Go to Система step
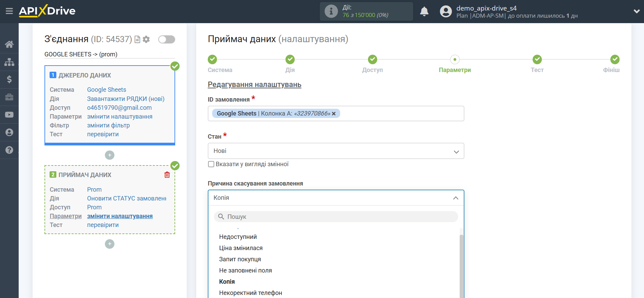Viewport: 644px width, 298px height. [213, 59]
